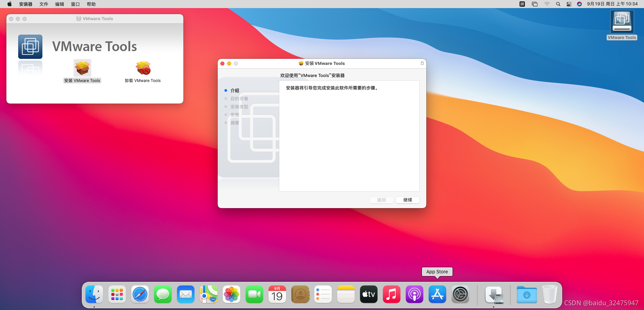This screenshot has width=644, height=310.
Task: Open Launchpad from the dock
Action: coord(117,295)
